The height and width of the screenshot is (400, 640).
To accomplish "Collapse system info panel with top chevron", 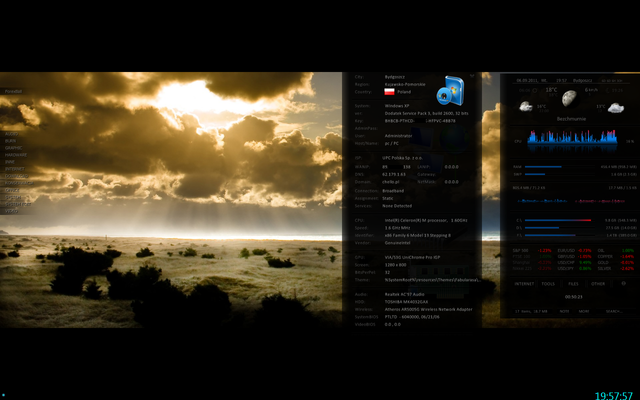I will pyautogui.click(x=472, y=76).
